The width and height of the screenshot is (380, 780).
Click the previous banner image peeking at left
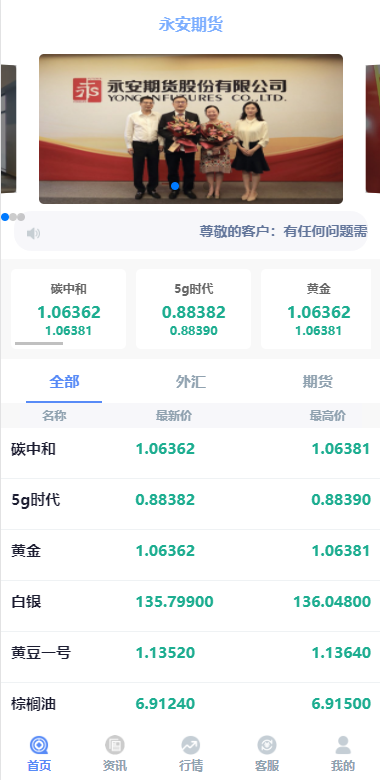(x=8, y=129)
